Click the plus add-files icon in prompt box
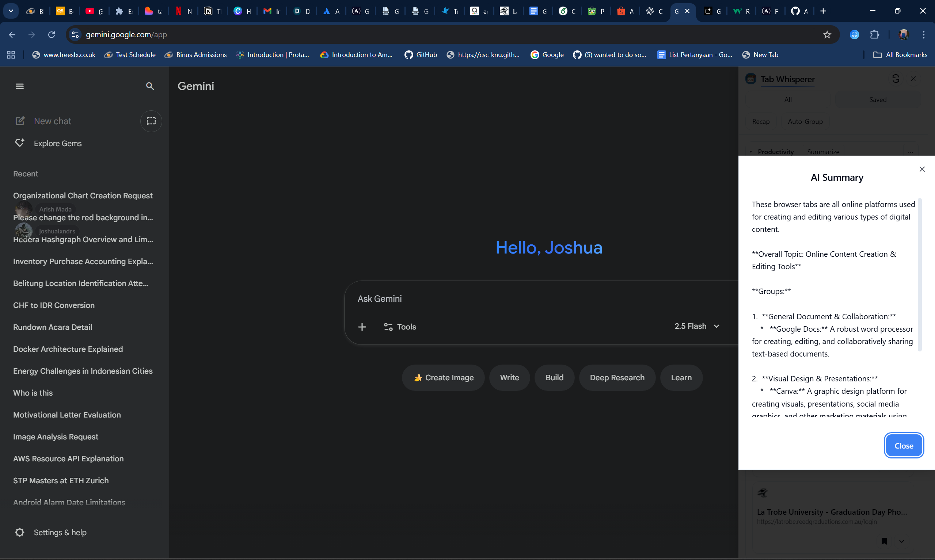 click(x=362, y=327)
